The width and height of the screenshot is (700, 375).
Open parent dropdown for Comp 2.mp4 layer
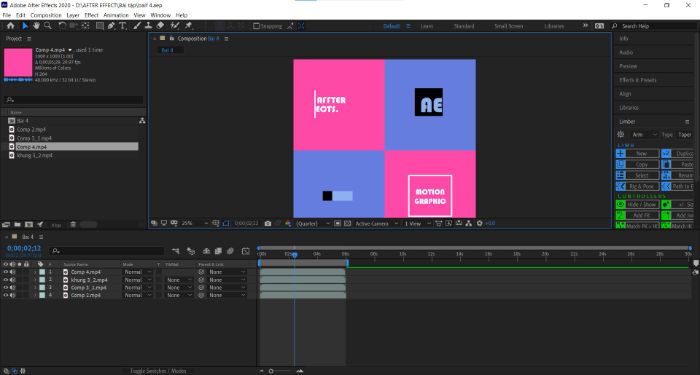pos(227,295)
